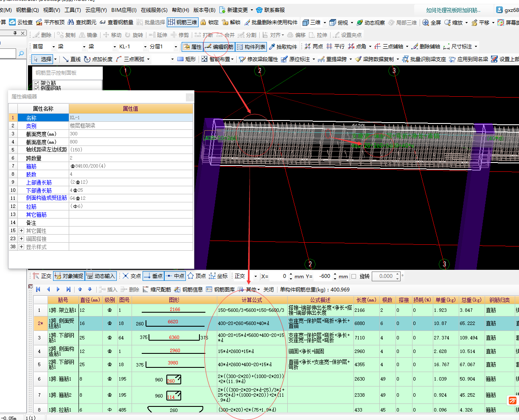Screen dimensions: 519x420
Task: Open the 云应用(Y) menu
Action: (96, 10)
